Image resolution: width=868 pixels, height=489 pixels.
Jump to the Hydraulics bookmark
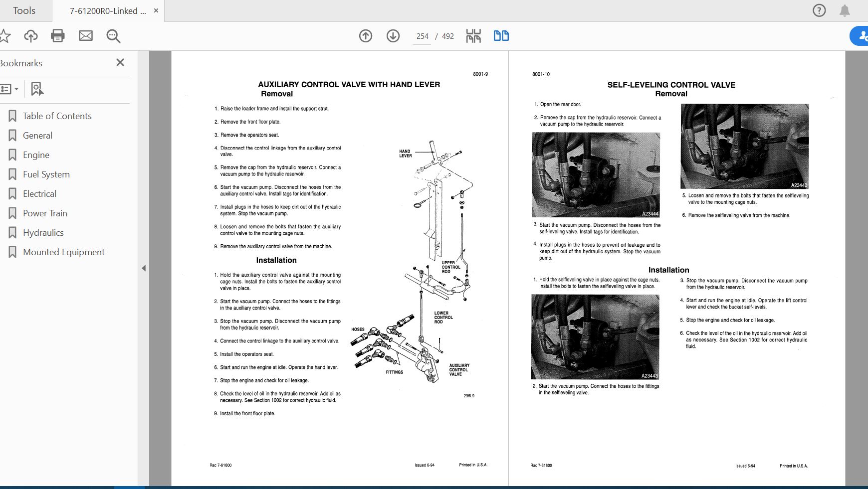(x=43, y=233)
